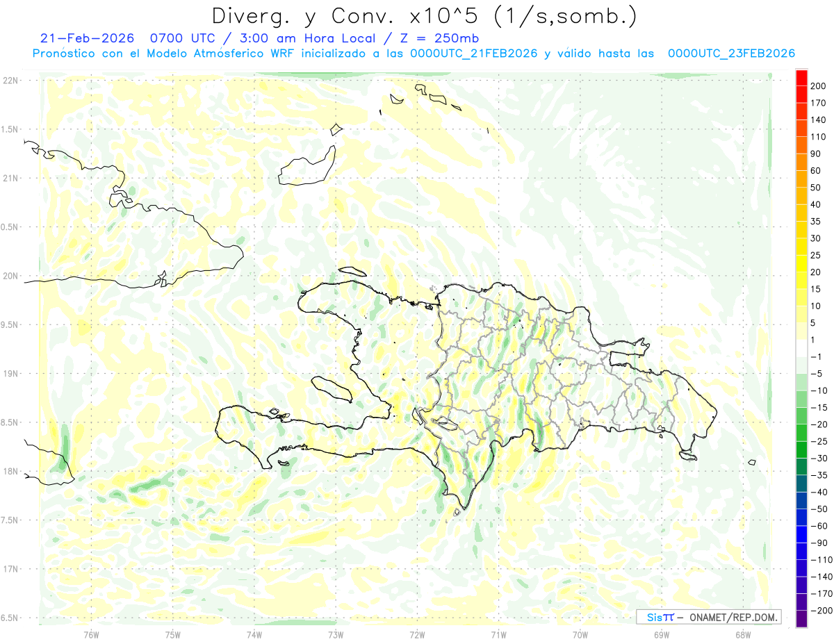Click the 73W longitude axis label

(336, 634)
